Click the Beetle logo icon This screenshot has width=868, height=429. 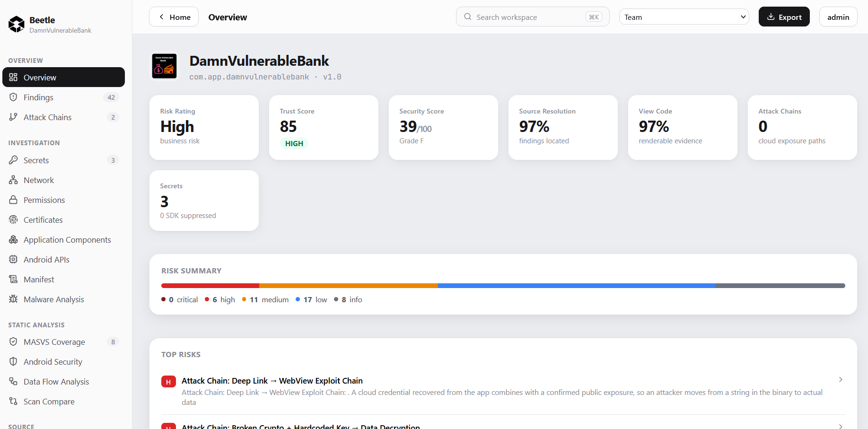click(17, 24)
